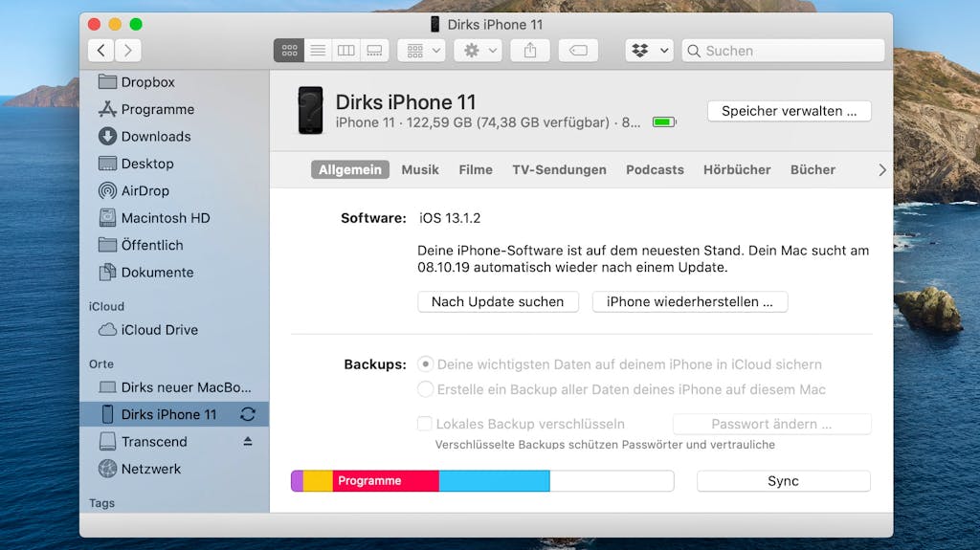The image size is (980, 550).
Task: Switch to the Filme tab
Action: pos(476,170)
